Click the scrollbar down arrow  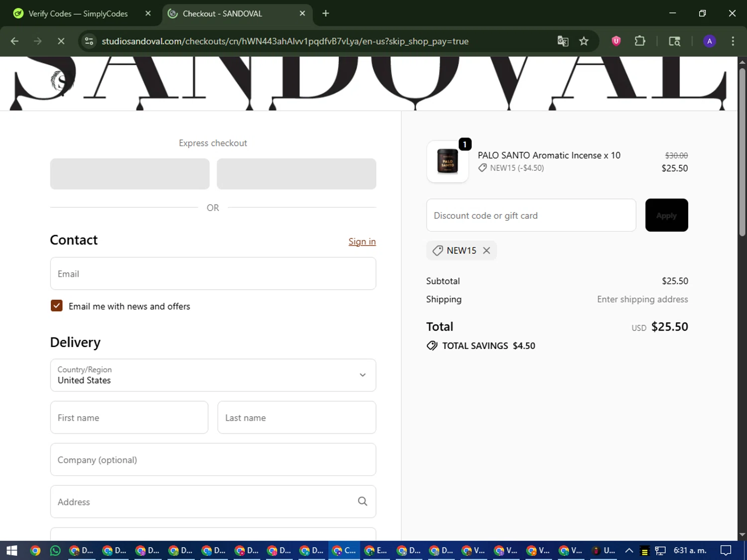click(x=742, y=535)
